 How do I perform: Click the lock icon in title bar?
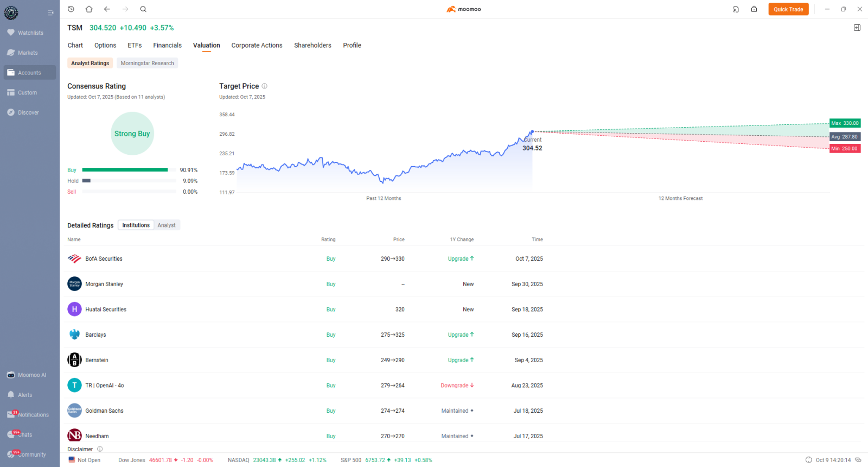[x=754, y=9]
